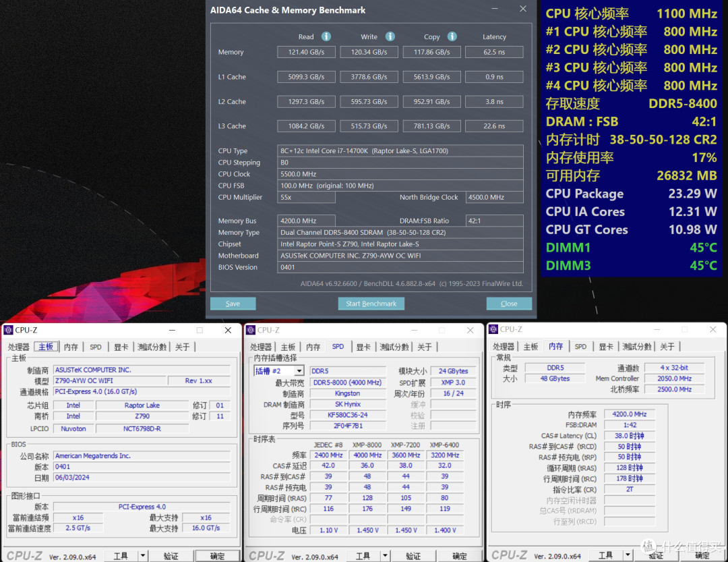This screenshot has width=728, height=562.
Task: Click 1.450 V voltage under XMP-8000
Action: point(367,530)
